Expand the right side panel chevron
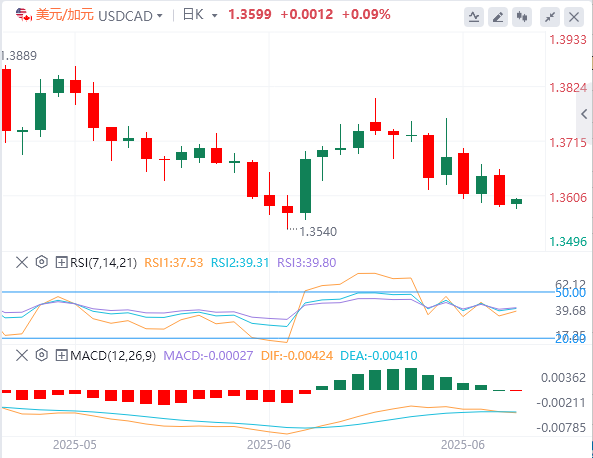The image size is (593, 458). pyautogui.click(x=584, y=114)
